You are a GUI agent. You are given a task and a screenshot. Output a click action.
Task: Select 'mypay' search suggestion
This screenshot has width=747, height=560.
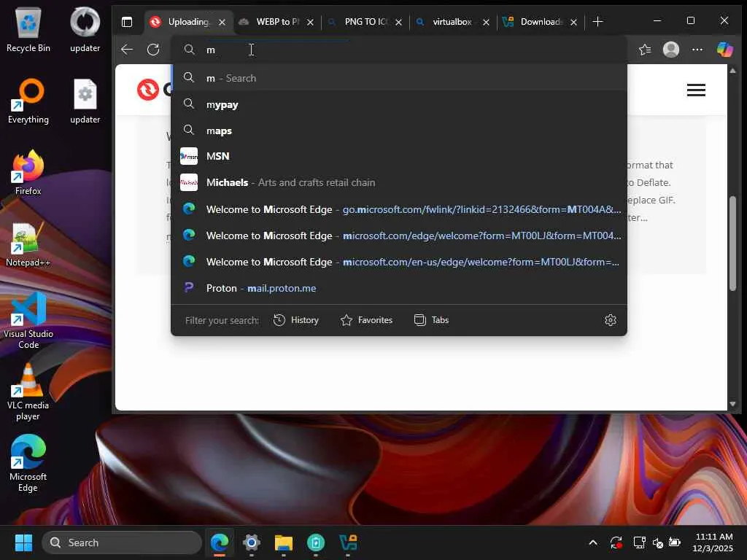[399, 104]
